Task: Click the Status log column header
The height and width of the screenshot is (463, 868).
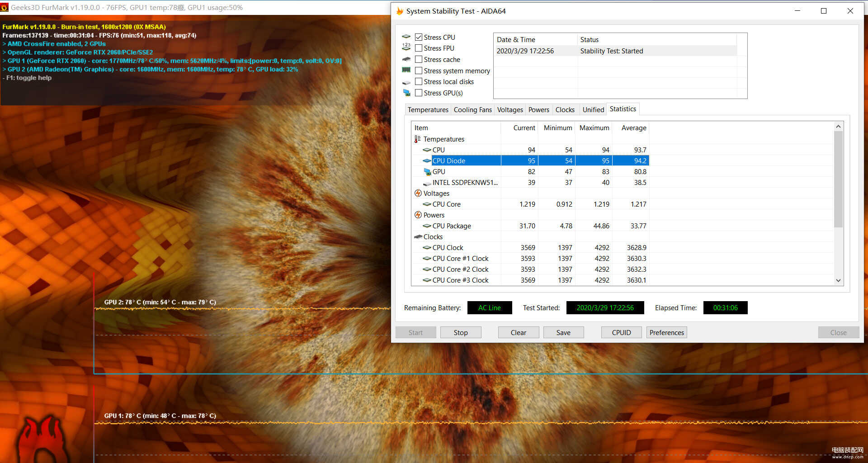Action: [657, 40]
